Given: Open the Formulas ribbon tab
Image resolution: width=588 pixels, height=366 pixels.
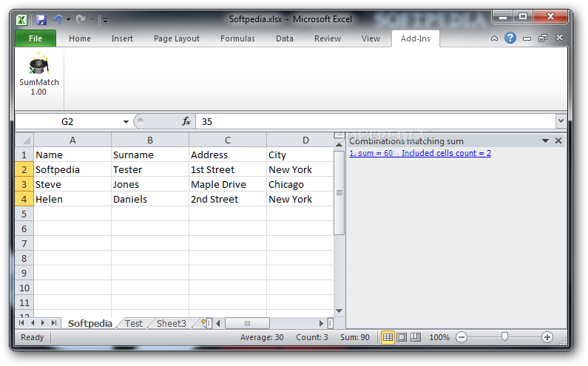Looking at the screenshot, I should point(237,38).
